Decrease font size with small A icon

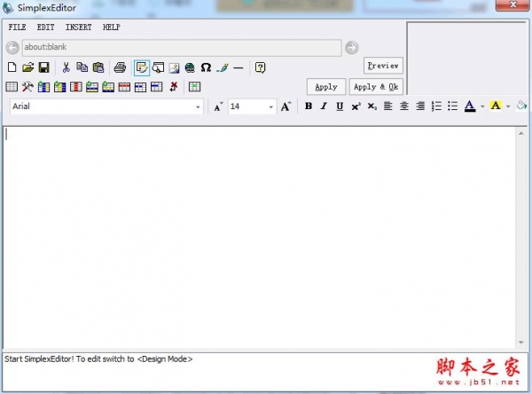pos(218,106)
